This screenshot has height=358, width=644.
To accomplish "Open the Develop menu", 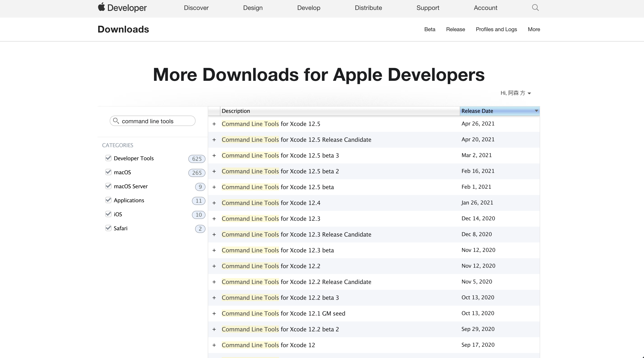I will pos(308,8).
